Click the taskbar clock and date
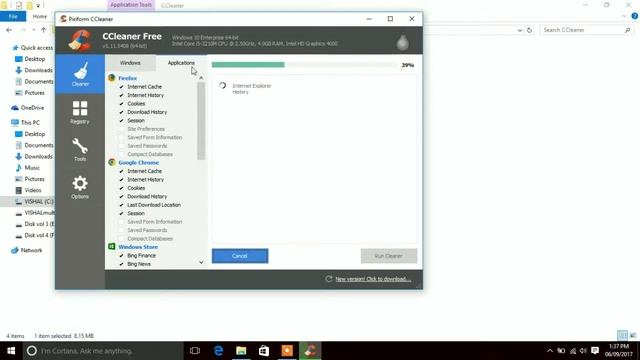The height and width of the screenshot is (360, 640). tap(619, 351)
